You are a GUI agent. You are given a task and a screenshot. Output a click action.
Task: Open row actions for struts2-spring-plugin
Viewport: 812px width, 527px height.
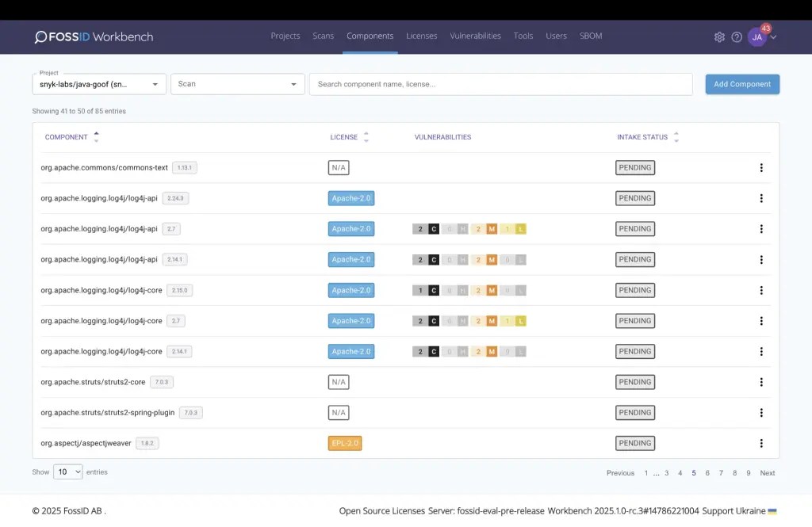[761, 413]
